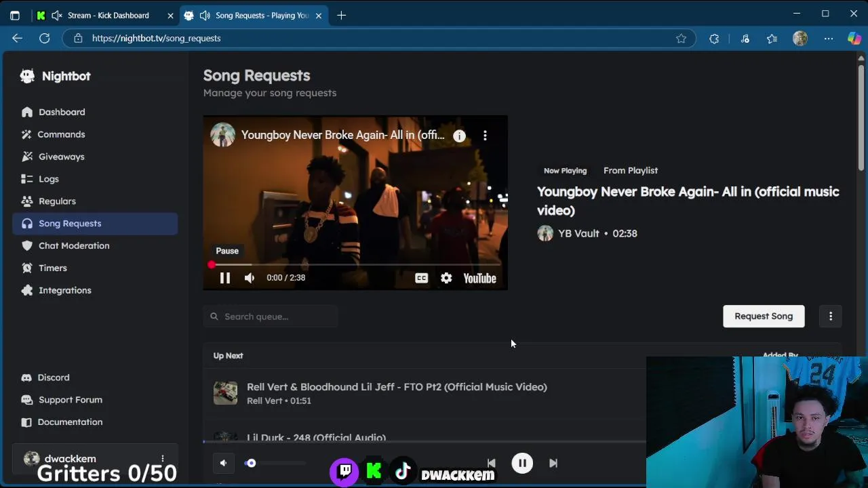Mute Nightbot song request volume
This screenshot has height=488, width=868.
point(223,463)
